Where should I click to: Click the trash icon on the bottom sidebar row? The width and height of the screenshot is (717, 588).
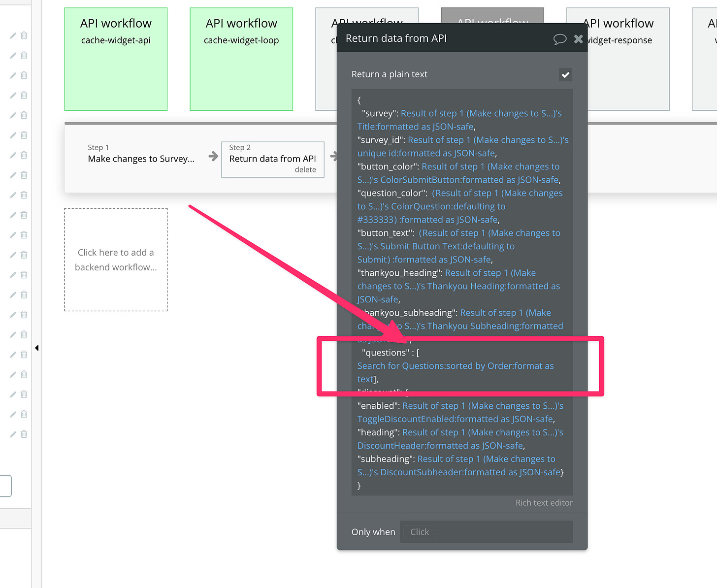point(24,434)
